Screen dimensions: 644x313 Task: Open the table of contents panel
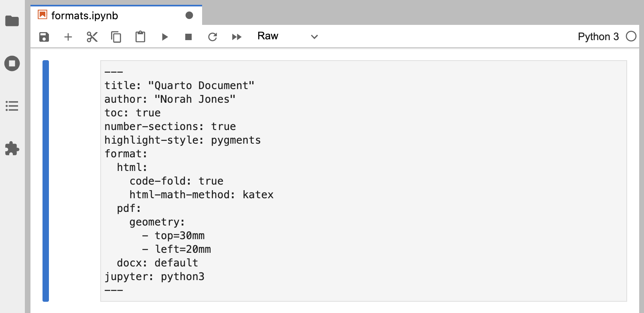coord(12,106)
